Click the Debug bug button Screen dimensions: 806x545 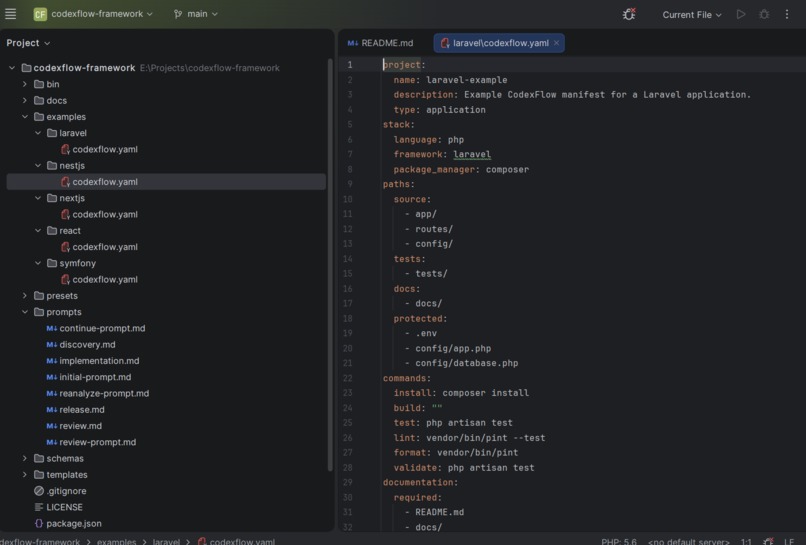pos(764,14)
